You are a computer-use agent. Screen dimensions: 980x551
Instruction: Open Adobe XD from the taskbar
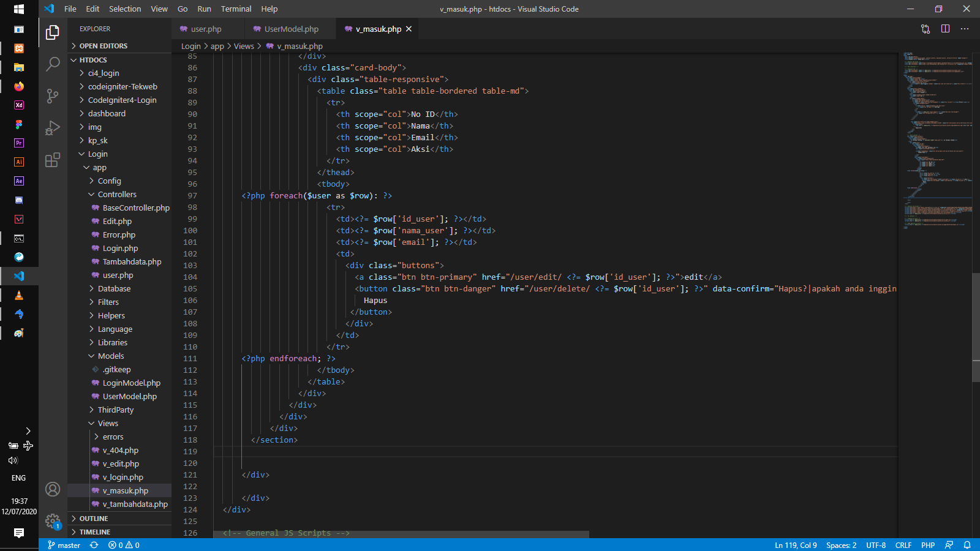tap(19, 105)
